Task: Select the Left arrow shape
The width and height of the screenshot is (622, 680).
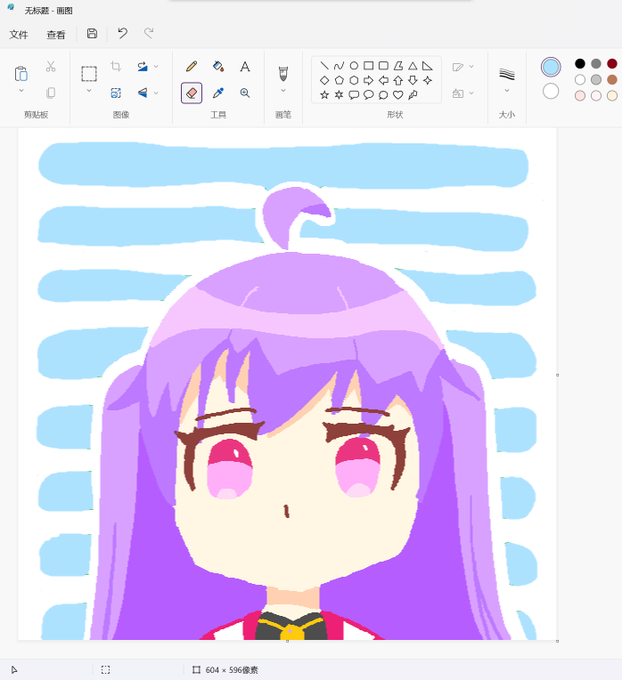Action: pyautogui.click(x=383, y=80)
